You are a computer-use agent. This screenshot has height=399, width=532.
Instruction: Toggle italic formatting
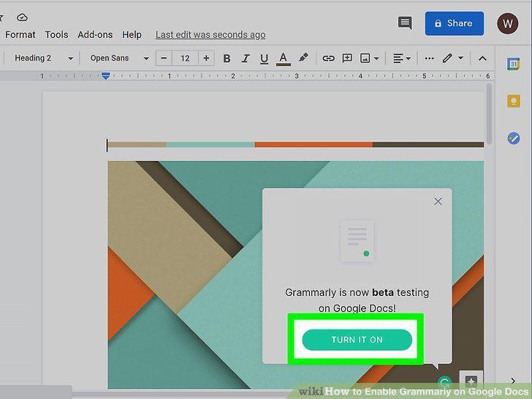point(246,58)
